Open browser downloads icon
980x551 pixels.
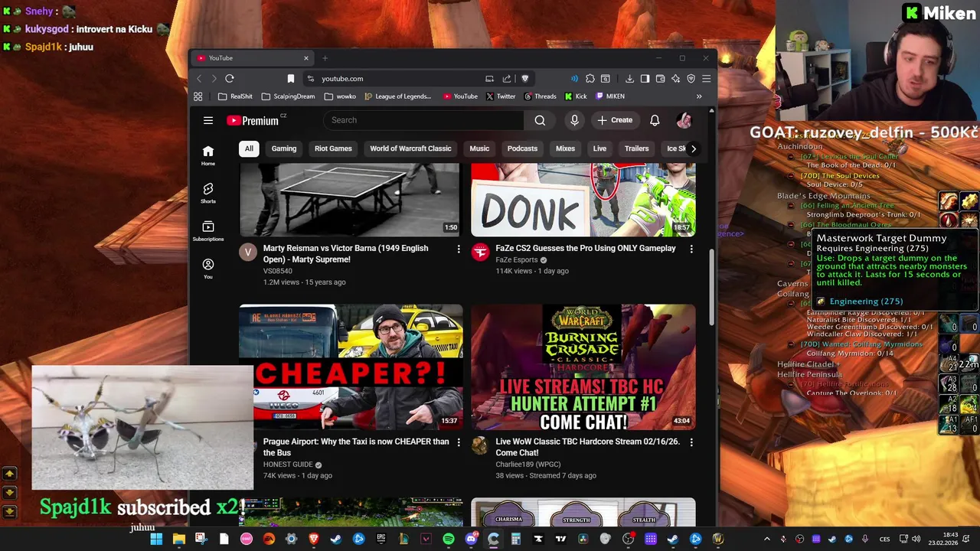pos(629,78)
